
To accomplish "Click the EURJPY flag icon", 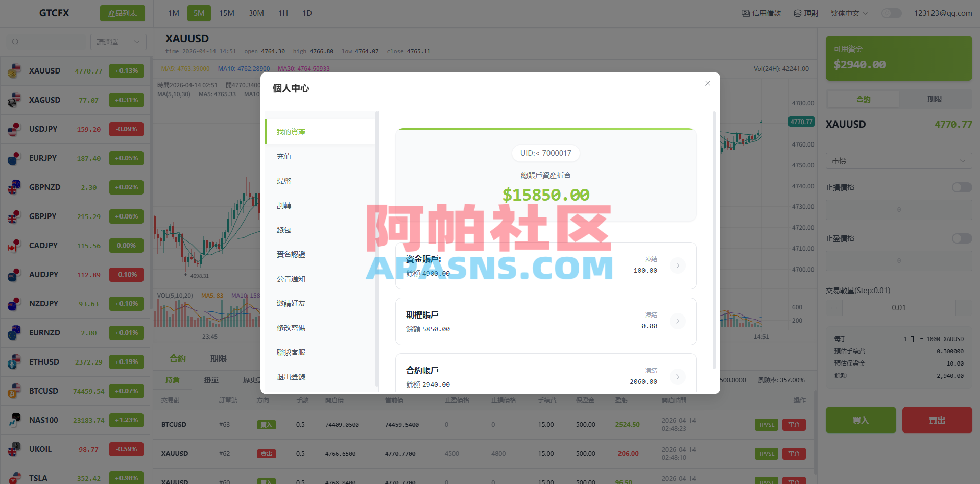I will 14,158.
